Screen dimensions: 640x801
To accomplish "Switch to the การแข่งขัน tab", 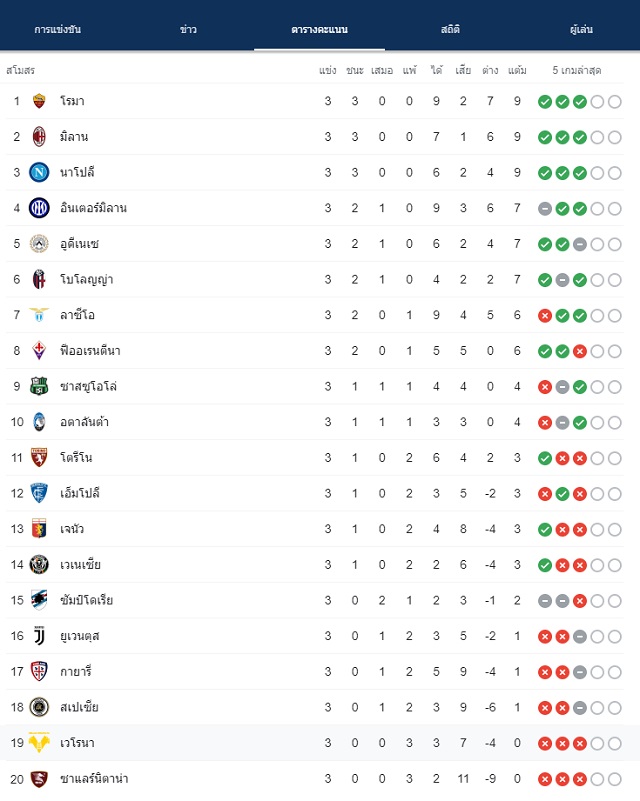I will coord(58,29).
